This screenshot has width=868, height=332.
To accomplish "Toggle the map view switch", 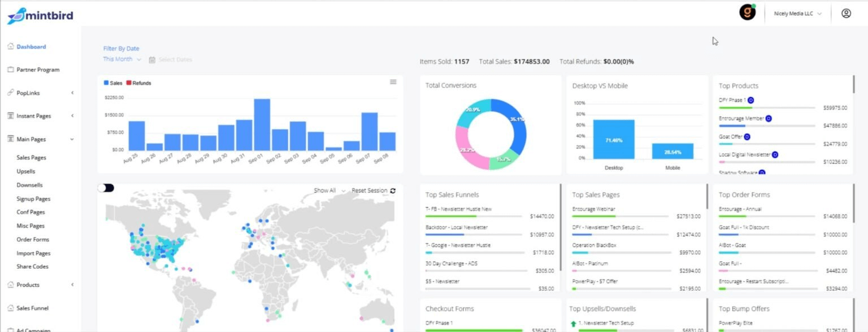I will (106, 188).
